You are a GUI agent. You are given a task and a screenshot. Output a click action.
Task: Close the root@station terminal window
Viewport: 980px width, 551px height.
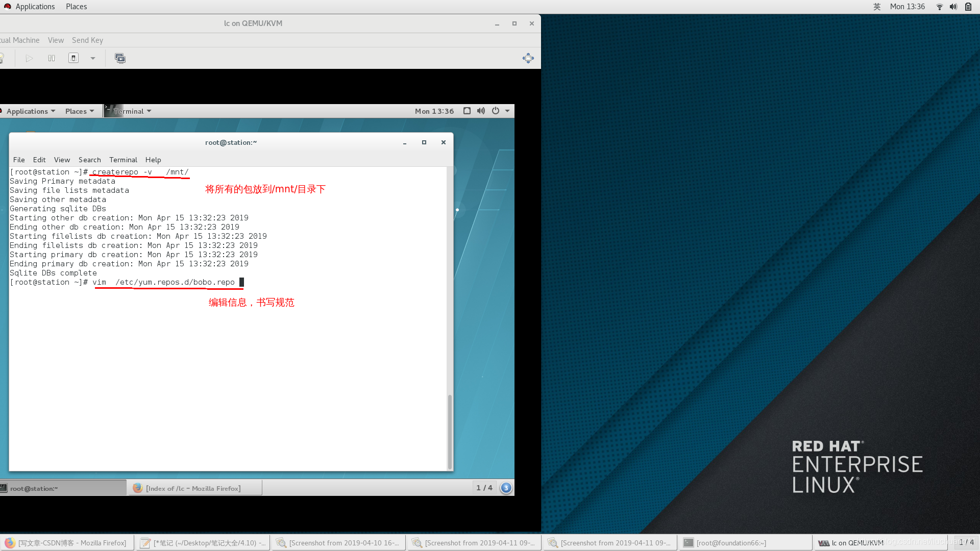444,142
